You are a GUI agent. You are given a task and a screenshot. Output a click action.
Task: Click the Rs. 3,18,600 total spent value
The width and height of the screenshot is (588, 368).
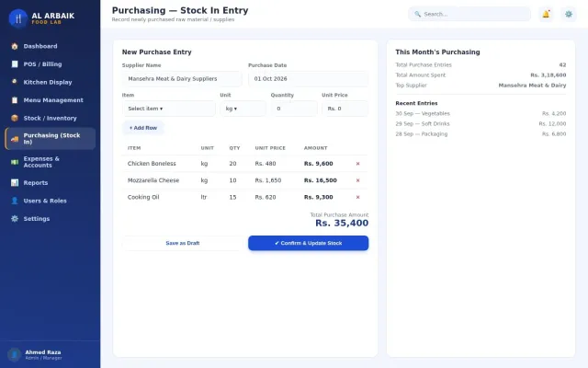tap(548, 75)
